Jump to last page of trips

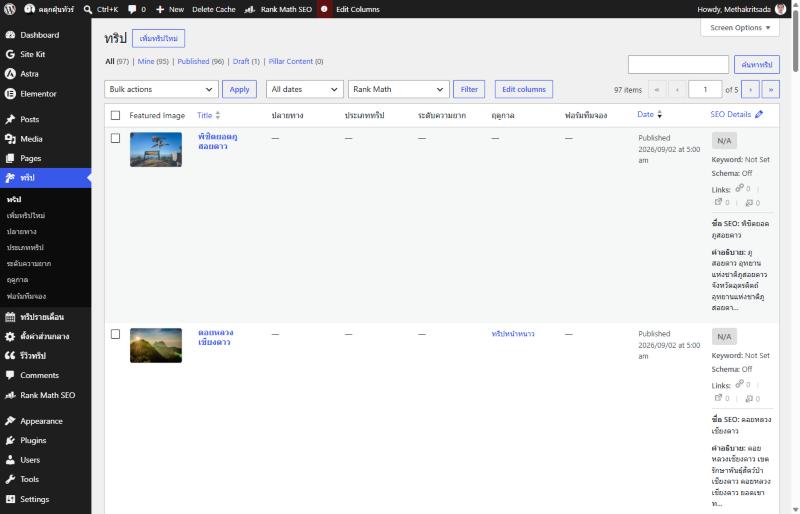[x=770, y=89]
